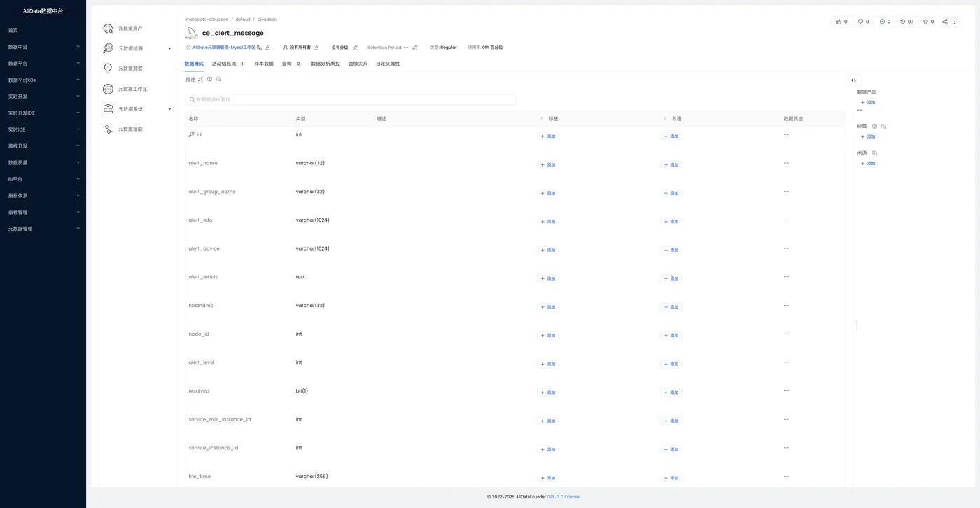The height and width of the screenshot is (508, 980).
Task: Expand the 数据质量 navigation menu
Action: (43, 162)
